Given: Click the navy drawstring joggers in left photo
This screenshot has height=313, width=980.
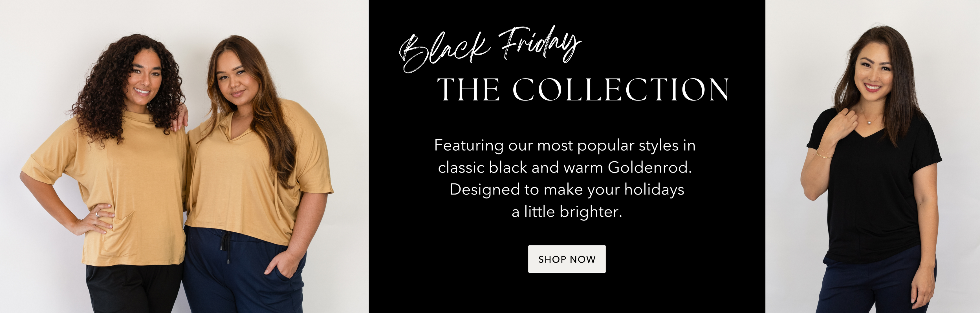Looking at the screenshot, I should pyautogui.click(x=243, y=270).
